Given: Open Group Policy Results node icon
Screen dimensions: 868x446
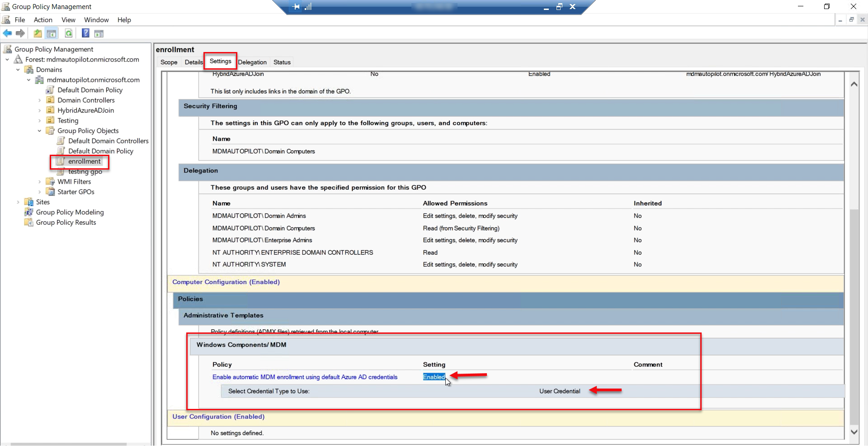Looking at the screenshot, I should point(29,222).
